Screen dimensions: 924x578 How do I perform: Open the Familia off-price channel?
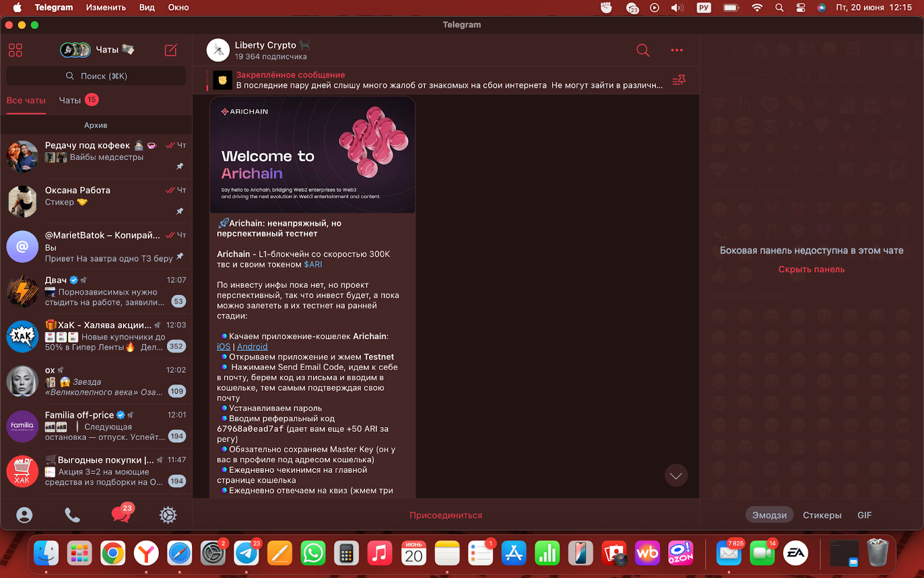96,427
